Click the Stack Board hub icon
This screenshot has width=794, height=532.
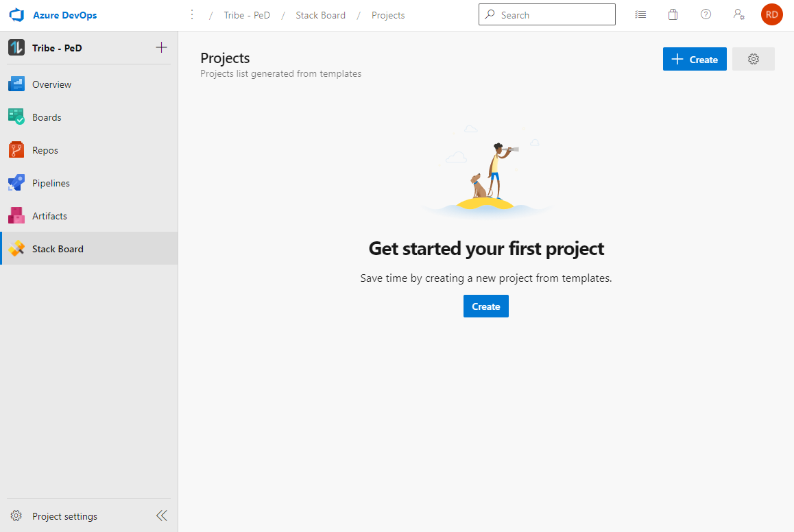click(x=16, y=249)
